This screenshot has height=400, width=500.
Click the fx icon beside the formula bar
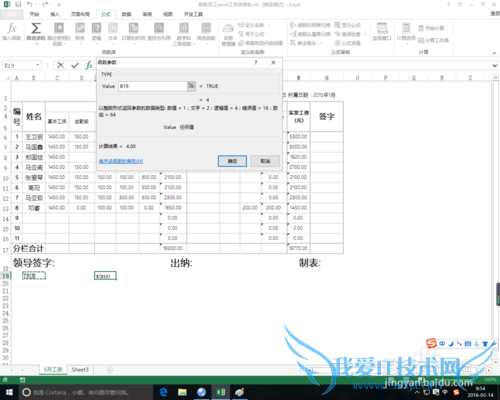(x=89, y=65)
